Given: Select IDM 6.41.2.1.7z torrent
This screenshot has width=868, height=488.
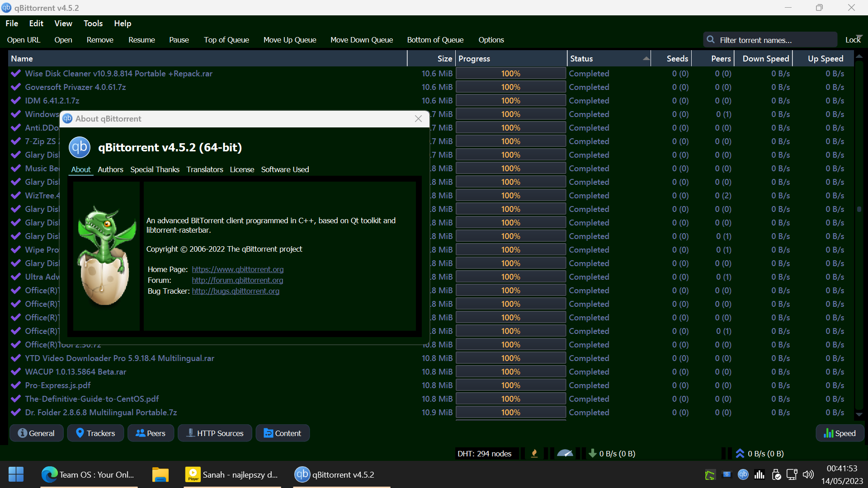Looking at the screenshot, I should coord(431,101).
